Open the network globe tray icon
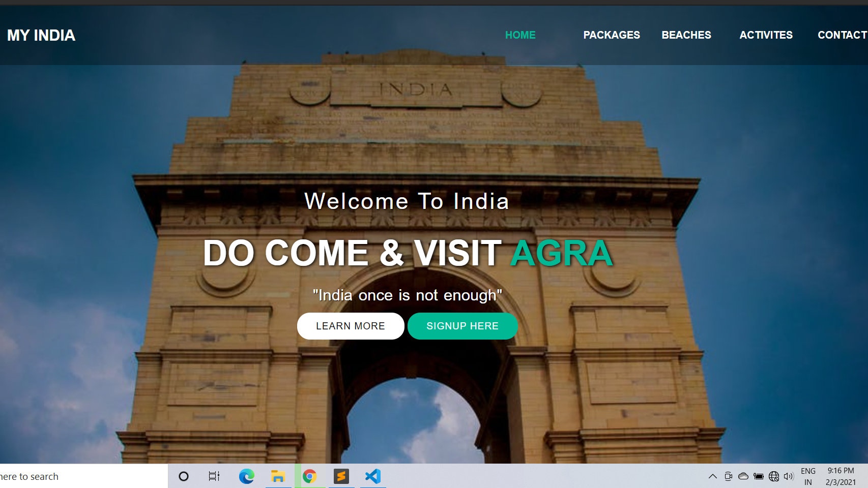Screen dimensions: 868x488 point(774,476)
